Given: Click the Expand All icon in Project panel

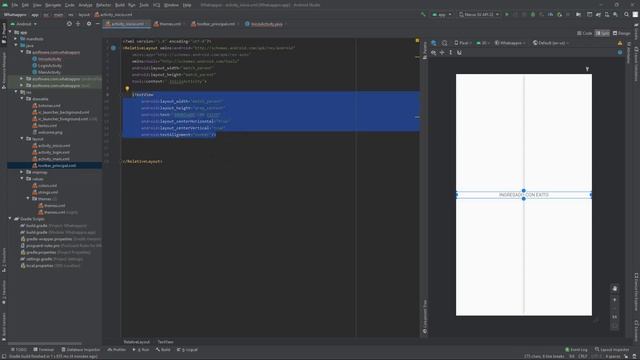Looking at the screenshot, I should click(78, 24).
